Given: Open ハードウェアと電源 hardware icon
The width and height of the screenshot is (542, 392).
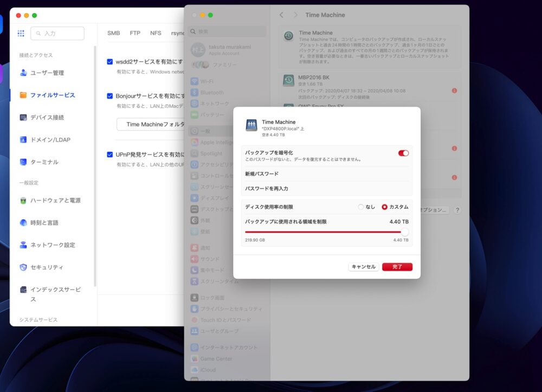Looking at the screenshot, I should 23,200.
